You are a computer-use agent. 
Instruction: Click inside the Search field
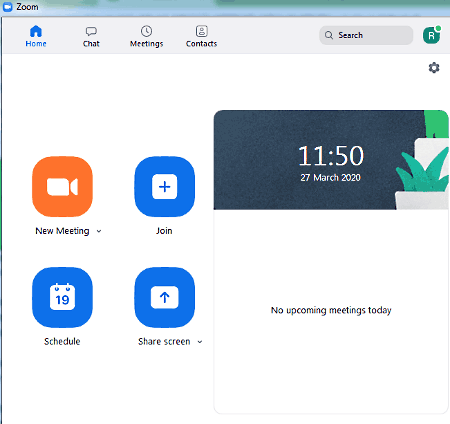pyautogui.click(x=366, y=35)
